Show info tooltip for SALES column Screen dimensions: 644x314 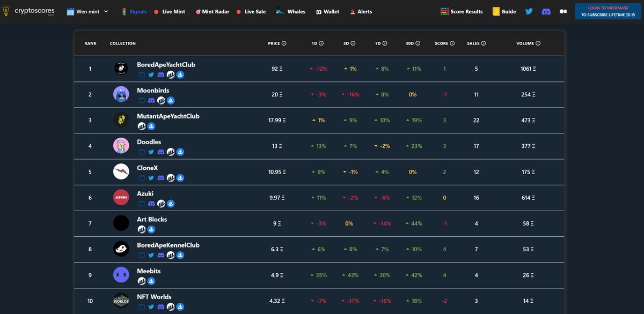[484, 43]
